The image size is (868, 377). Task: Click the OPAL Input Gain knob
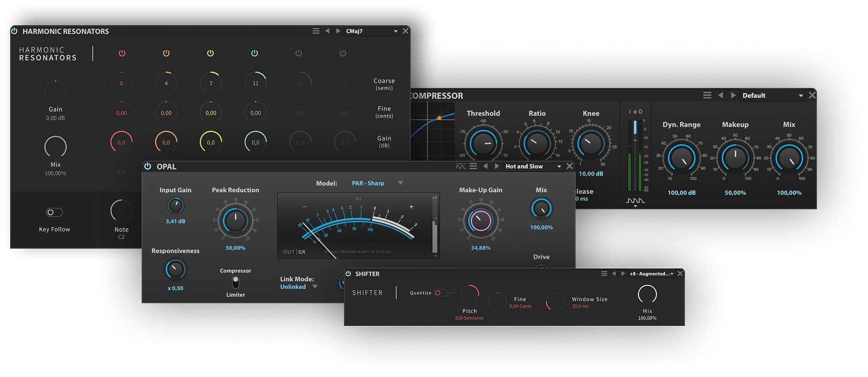click(x=176, y=206)
